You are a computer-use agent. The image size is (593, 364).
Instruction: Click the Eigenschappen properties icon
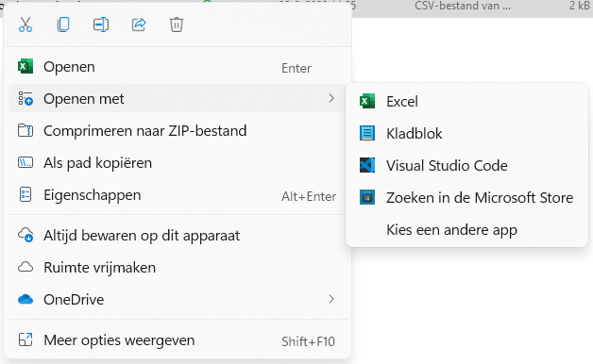[25, 195]
